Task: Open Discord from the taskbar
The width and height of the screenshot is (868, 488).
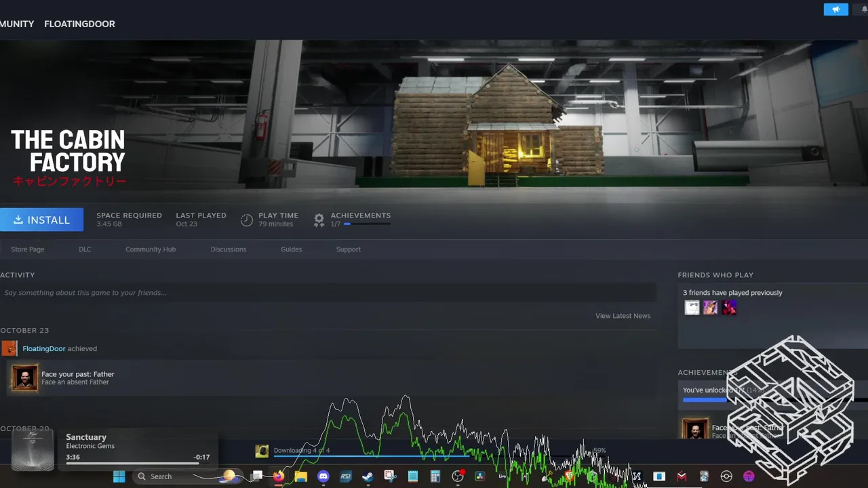Action: tap(323, 476)
